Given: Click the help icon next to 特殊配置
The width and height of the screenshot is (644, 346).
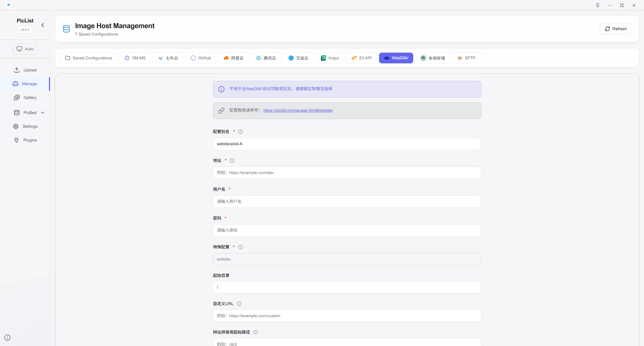Looking at the screenshot, I should tap(240, 247).
